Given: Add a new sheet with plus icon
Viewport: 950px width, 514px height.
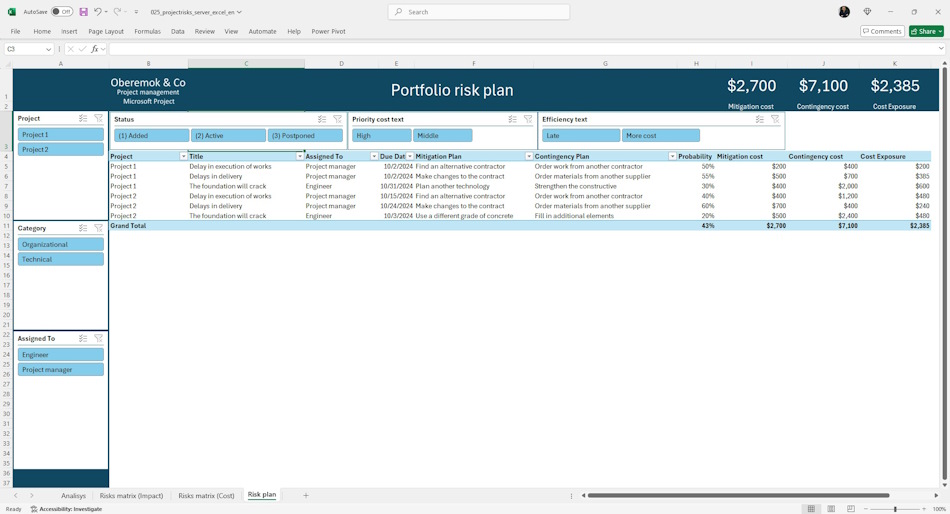Looking at the screenshot, I should (306, 495).
